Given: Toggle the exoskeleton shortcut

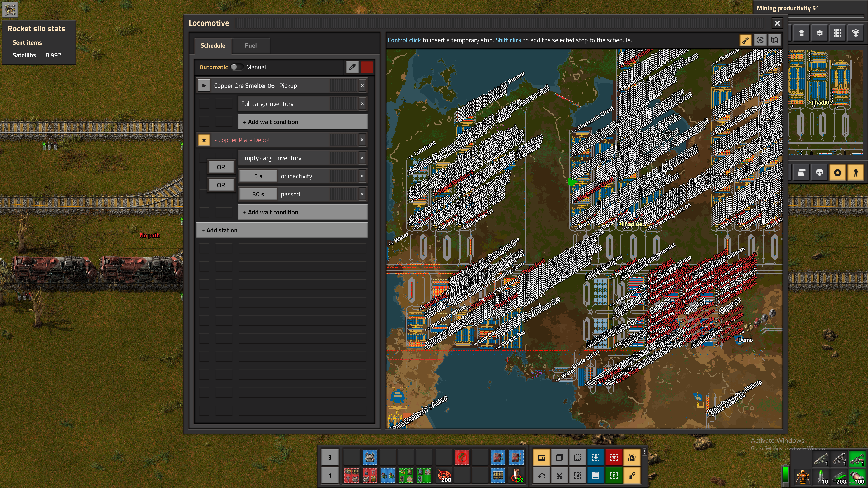Looking at the screenshot, I should click(632, 476).
